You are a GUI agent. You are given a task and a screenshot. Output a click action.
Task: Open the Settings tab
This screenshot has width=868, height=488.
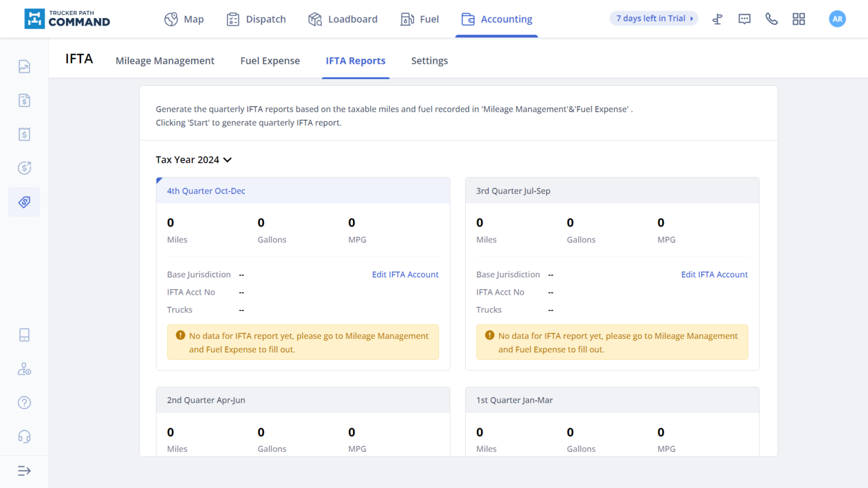[x=429, y=60]
